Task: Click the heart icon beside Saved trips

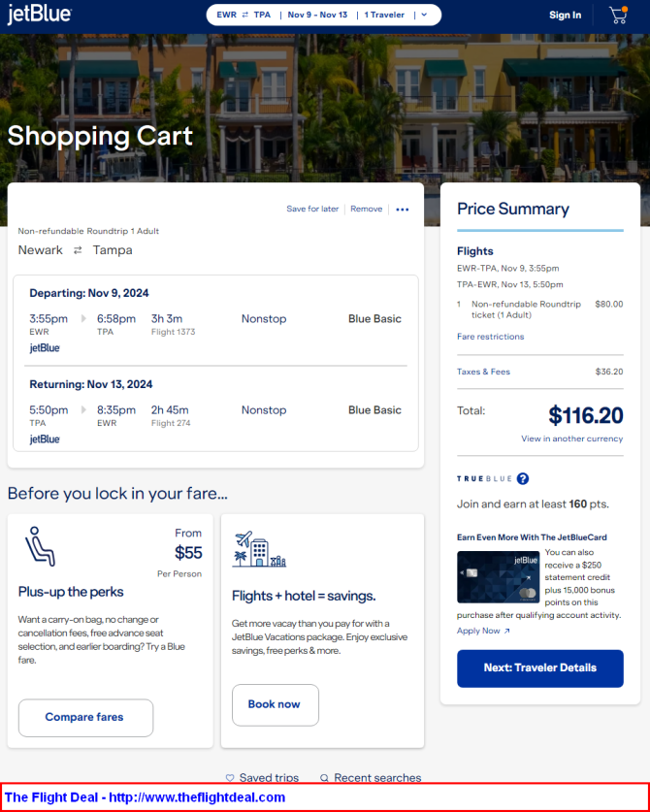Action: 231,777
